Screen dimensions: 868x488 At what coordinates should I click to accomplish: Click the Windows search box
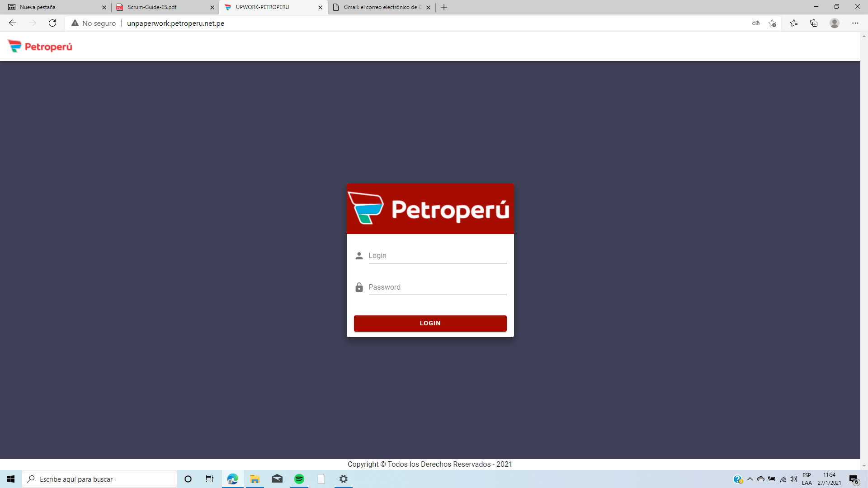[99, 479]
